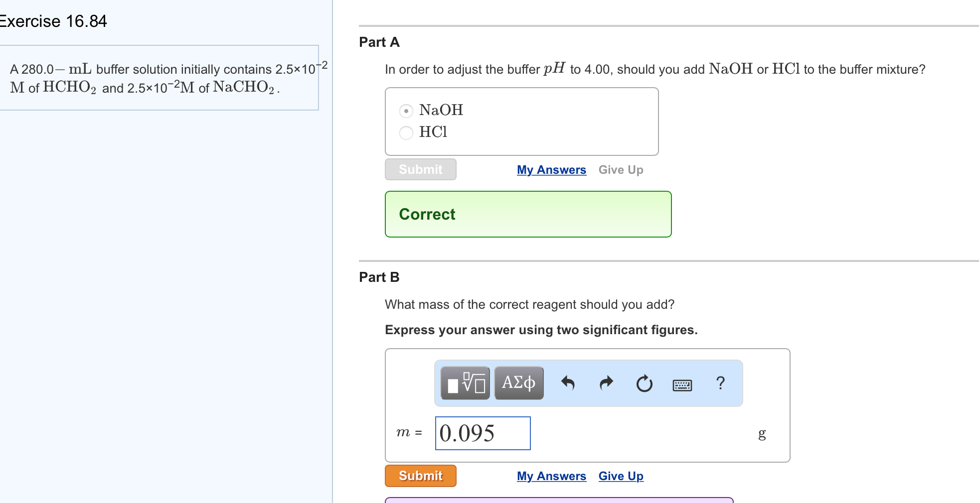The width and height of the screenshot is (980, 503).
Task: Click Give Up in Part B
Action: coord(621,476)
